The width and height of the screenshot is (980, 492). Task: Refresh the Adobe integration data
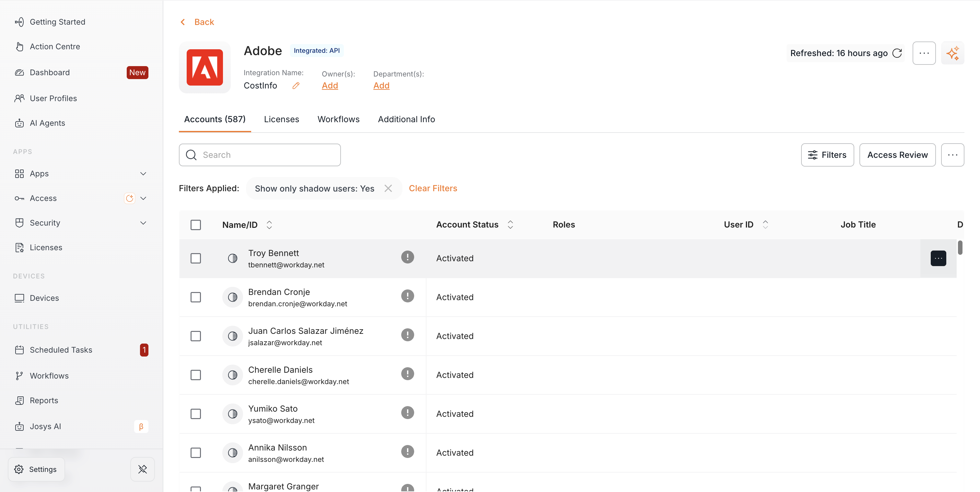click(x=897, y=53)
